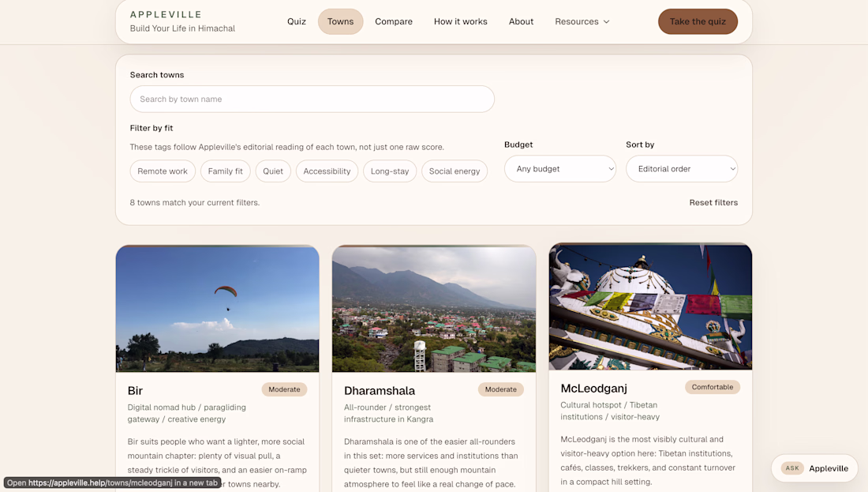Viewport: 868px width, 492px height.
Task: Open the Bir town title
Action: (135, 391)
